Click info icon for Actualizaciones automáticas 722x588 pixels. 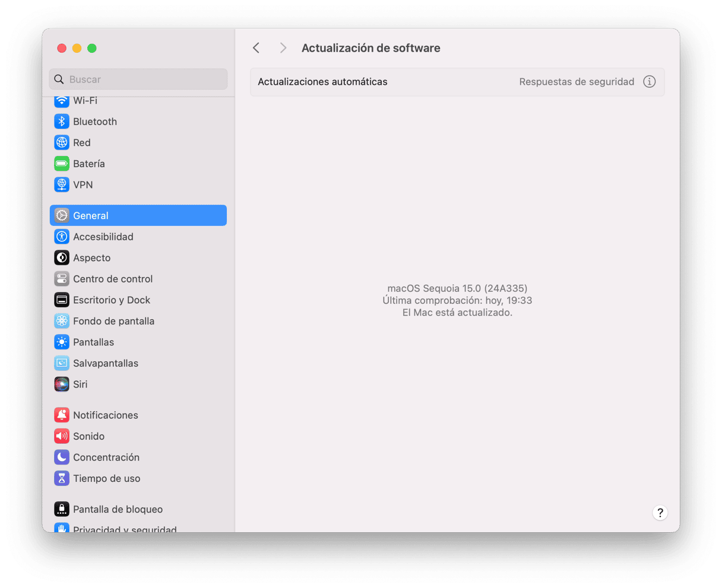click(649, 82)
